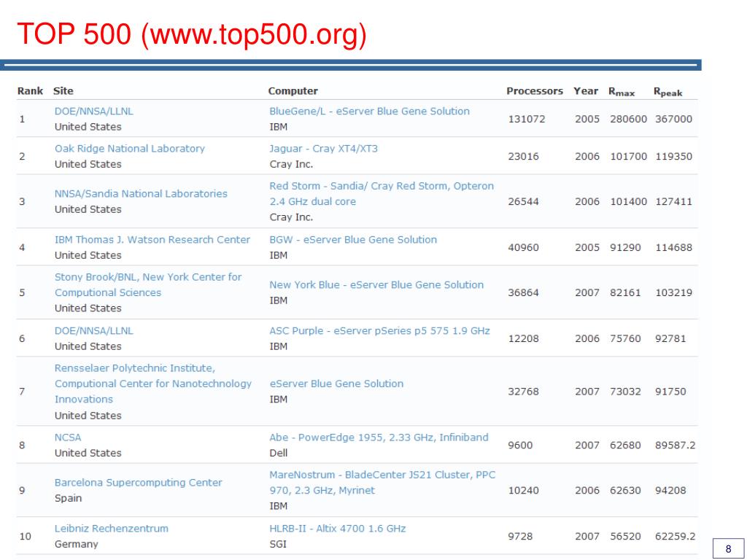Viewport: 747px width, 560px height.
Task: Click the Rensselaer Polytechnic Institute link
Action: click(x=153, y=384)
